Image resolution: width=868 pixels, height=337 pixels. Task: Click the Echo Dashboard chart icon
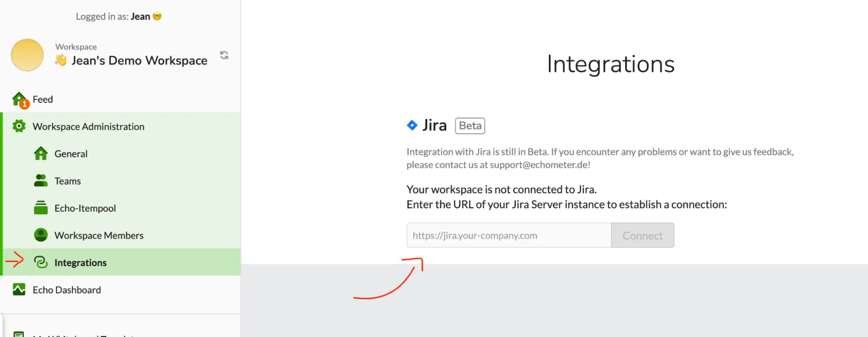coord(19,289)
